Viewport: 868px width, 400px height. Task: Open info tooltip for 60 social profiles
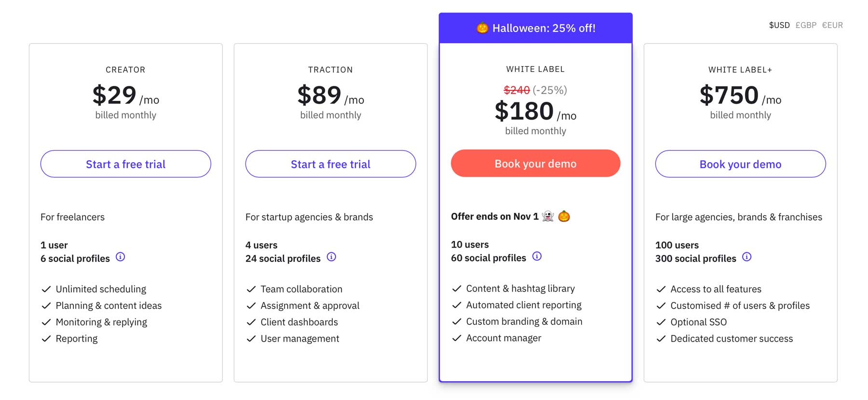(x=537, y=257)
